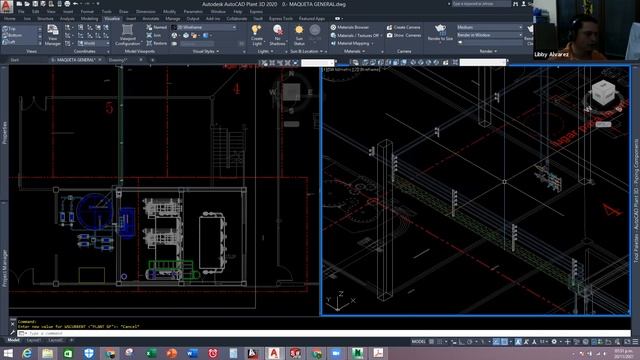Screen dimensions: 640x360
Task: Expand the Materials panel title
Action: point(354,51)
